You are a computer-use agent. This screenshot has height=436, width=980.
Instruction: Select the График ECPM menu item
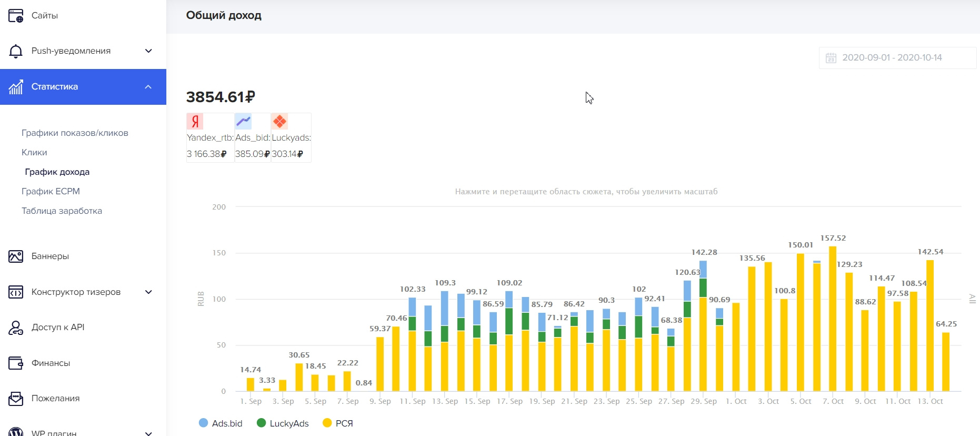pyautogui.click(x=51, y=192)
